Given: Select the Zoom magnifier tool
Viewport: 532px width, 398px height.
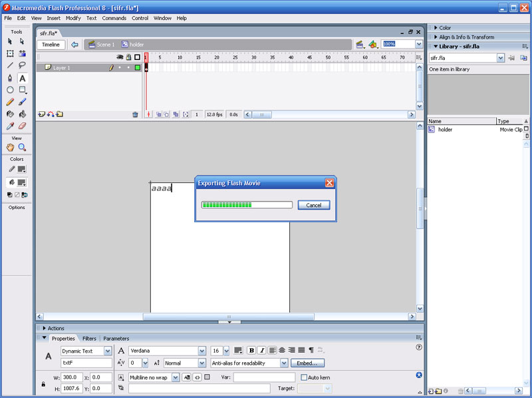Looking at the screenshot, I should coord(22,147).
